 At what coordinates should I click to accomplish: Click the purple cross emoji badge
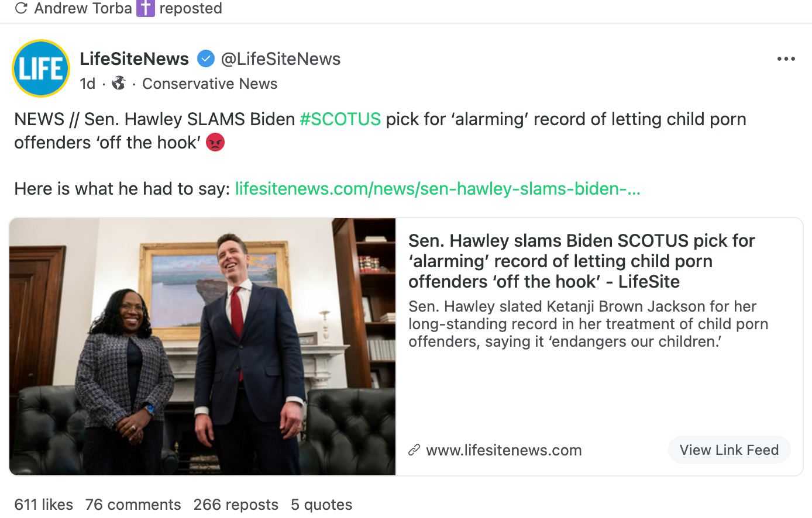(146, 8)
